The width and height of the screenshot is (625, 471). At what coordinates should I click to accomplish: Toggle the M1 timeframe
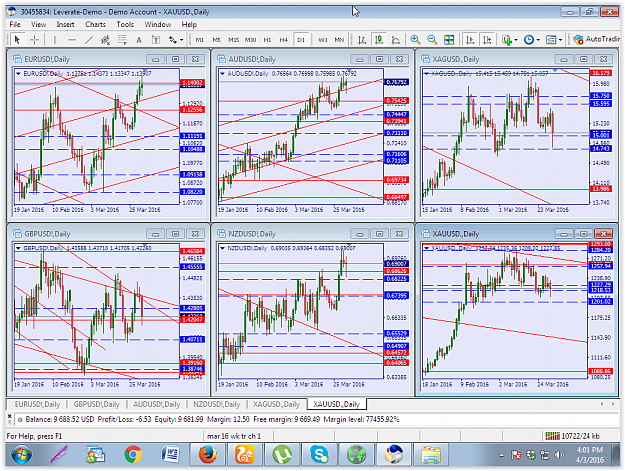[200, 39]
